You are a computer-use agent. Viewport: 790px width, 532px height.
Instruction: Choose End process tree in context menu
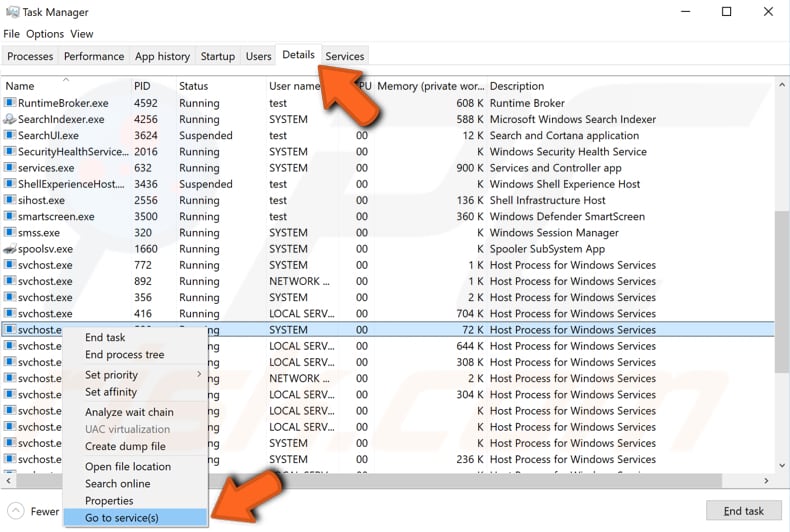[x=124, y=354]
